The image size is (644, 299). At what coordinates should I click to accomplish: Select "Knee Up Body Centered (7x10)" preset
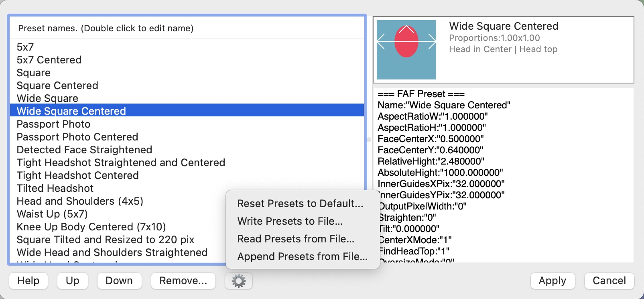click(x=91, y=227)
